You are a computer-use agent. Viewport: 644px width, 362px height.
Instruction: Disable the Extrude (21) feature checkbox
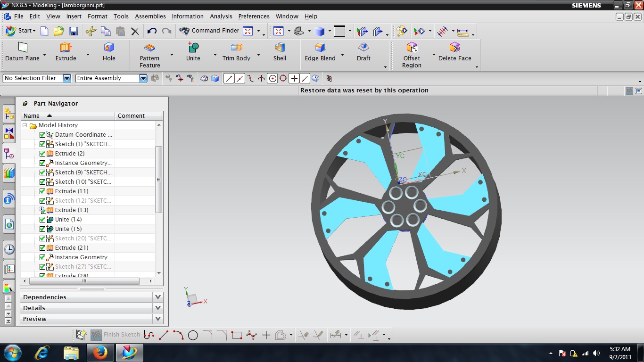pyautogui.click(x=42, y=248)
